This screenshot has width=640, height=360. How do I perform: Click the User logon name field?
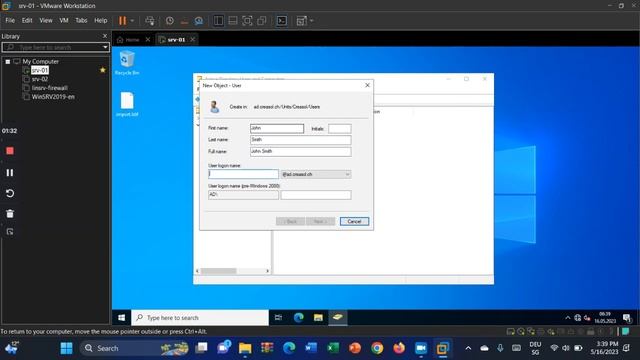(243, 174)
